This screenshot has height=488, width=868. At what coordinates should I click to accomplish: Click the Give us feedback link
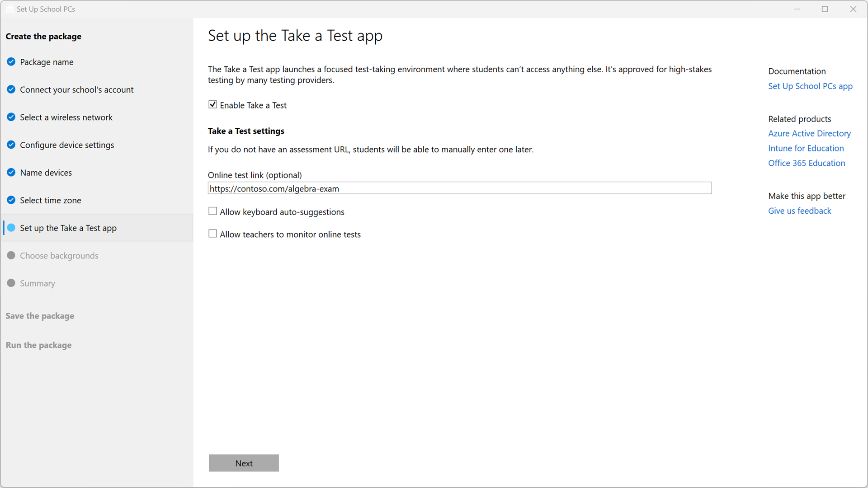[799, 211]
